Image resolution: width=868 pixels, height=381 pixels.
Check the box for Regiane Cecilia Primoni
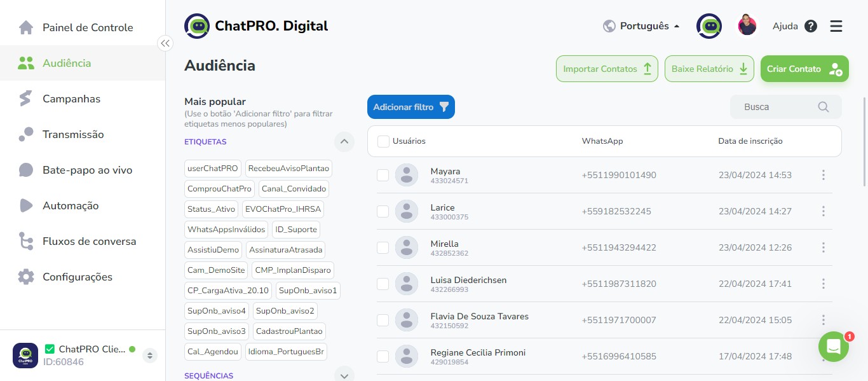coord(383,356)
